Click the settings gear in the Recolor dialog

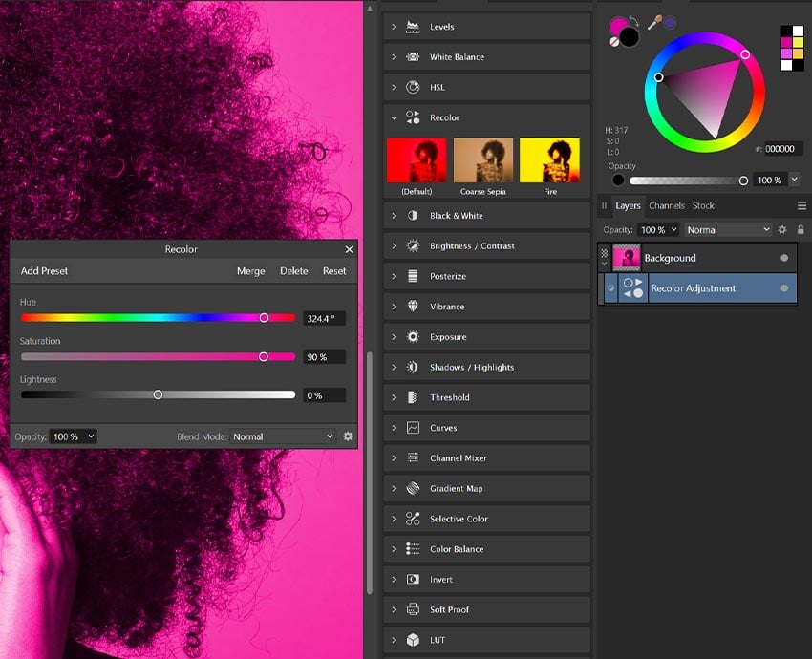tap(348, 436)
